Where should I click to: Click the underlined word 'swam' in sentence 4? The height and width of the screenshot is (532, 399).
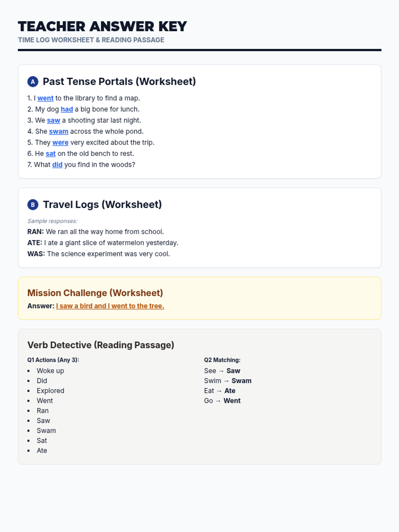(59, 131)
